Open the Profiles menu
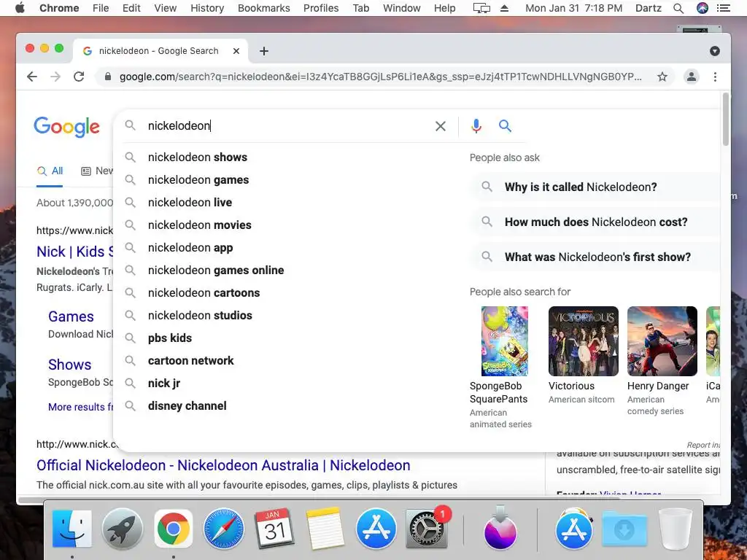This screenshot has height=560, width=747. point(321,8)
